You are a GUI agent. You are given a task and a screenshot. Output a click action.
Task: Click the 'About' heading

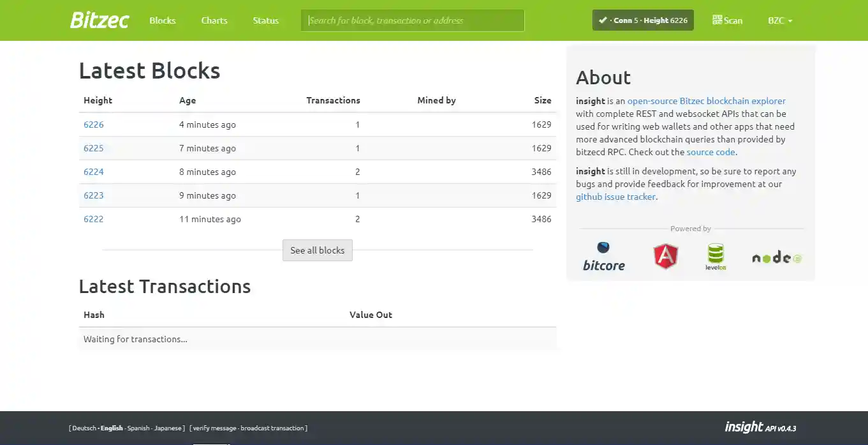point(603,77)
